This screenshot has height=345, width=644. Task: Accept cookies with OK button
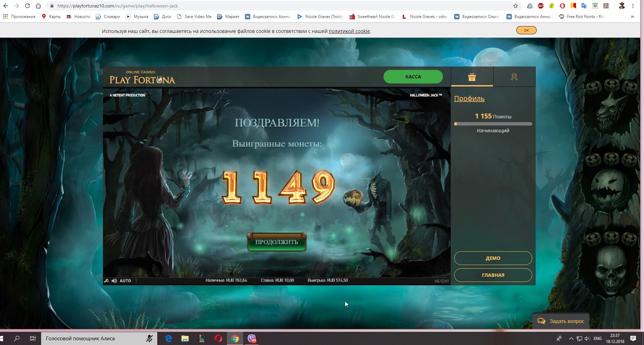tap(526, 31)
